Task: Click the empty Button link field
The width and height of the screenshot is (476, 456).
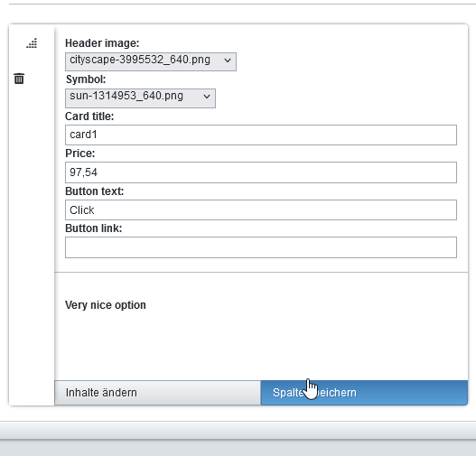Action: 261,247
